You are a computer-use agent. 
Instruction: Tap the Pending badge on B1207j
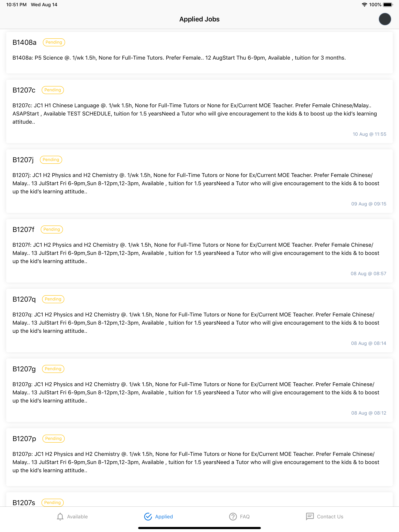click(x=51, y=160)
